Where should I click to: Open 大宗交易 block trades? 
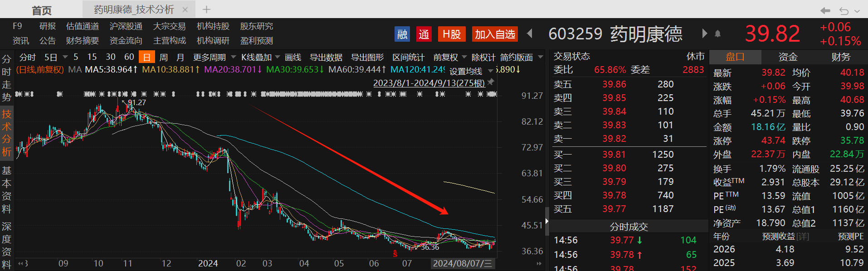(x=170, y=26)
